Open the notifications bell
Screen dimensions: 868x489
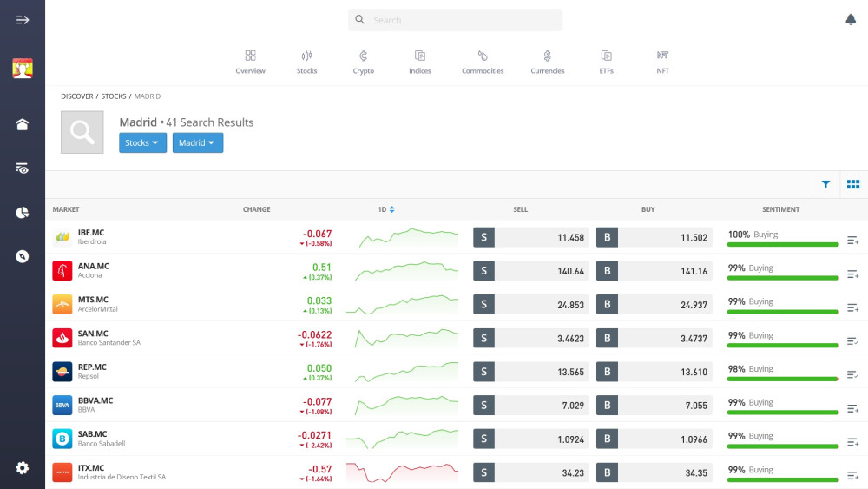coord(851,20)
